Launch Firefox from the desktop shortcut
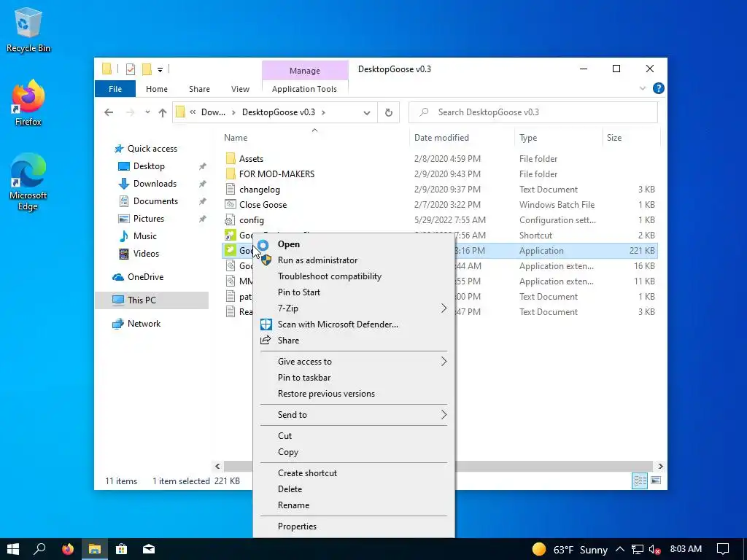This screenshot has height=560, width=747. coord(28,103)
